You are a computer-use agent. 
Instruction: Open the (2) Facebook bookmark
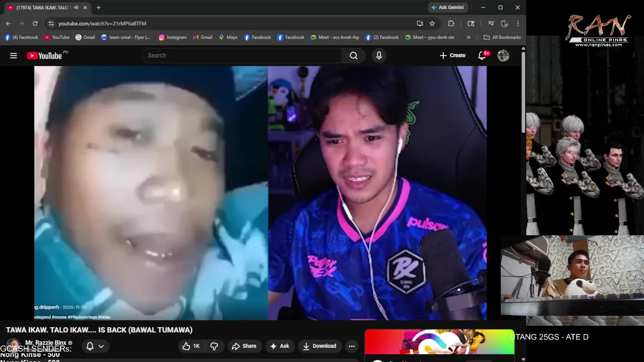[382, 37]
